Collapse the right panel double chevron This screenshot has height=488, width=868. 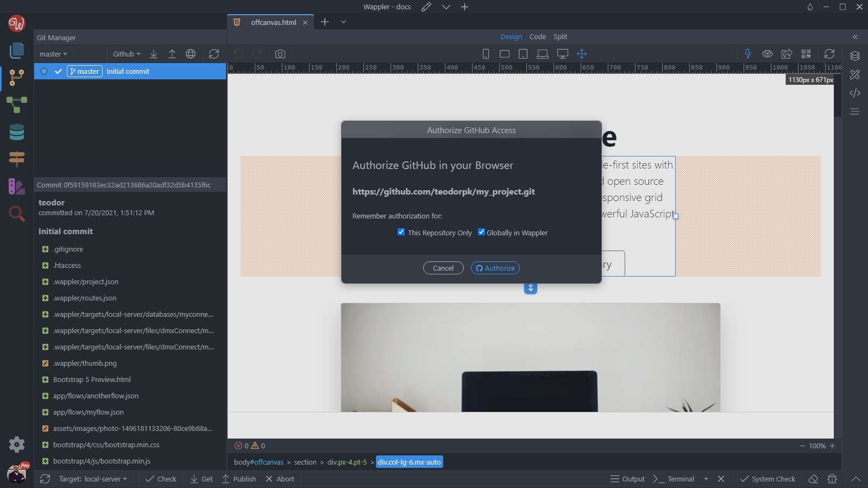(x=855, y=37)
